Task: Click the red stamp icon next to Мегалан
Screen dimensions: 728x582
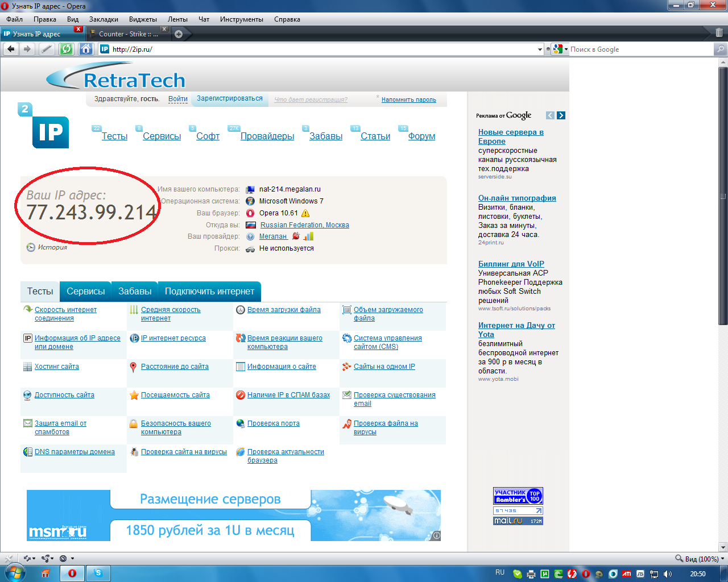Action: [x=296, y=236]
